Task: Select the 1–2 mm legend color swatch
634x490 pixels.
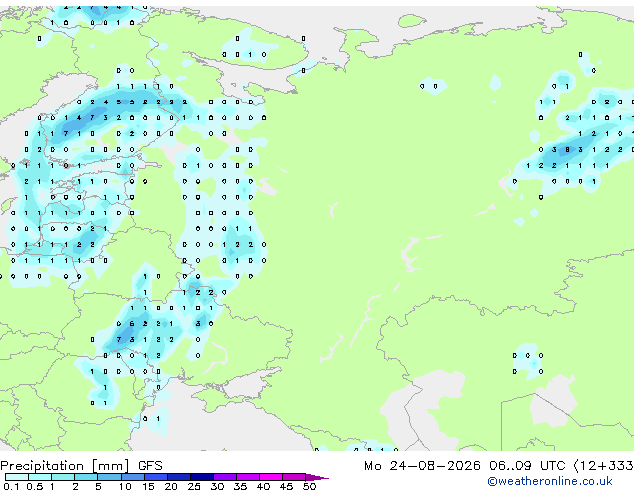Action: 63,477
